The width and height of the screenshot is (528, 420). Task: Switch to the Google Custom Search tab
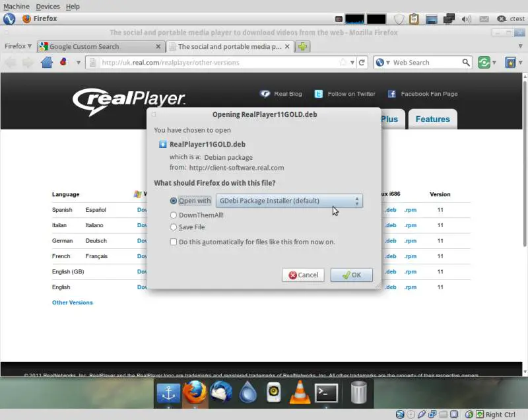click(101, 46)
